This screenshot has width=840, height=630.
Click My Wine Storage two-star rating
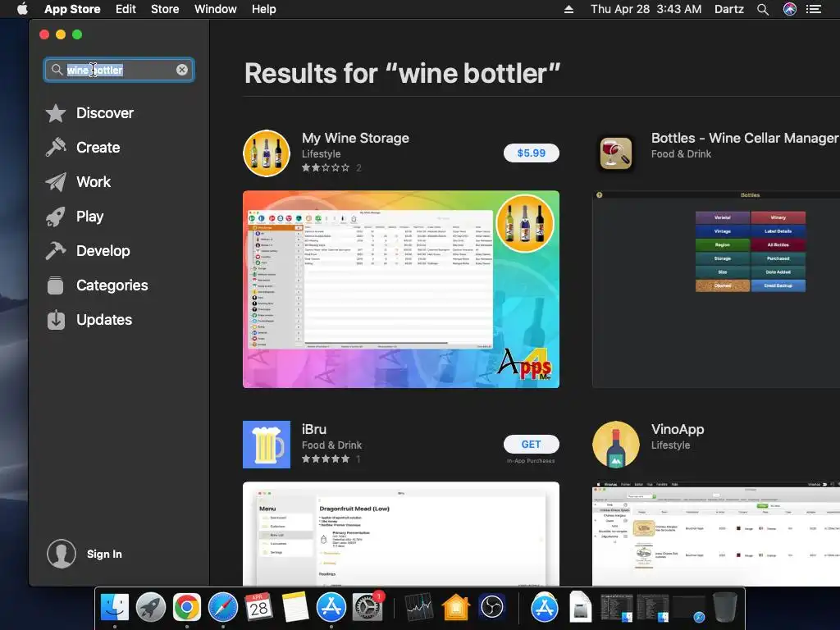pos(326,167)
